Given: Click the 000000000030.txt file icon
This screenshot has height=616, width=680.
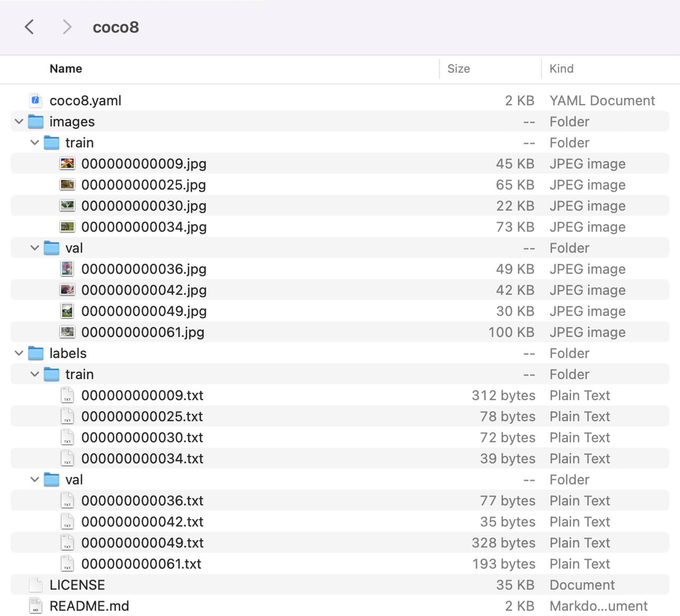Looking at the screenshot, I should [x=67, y=437].
